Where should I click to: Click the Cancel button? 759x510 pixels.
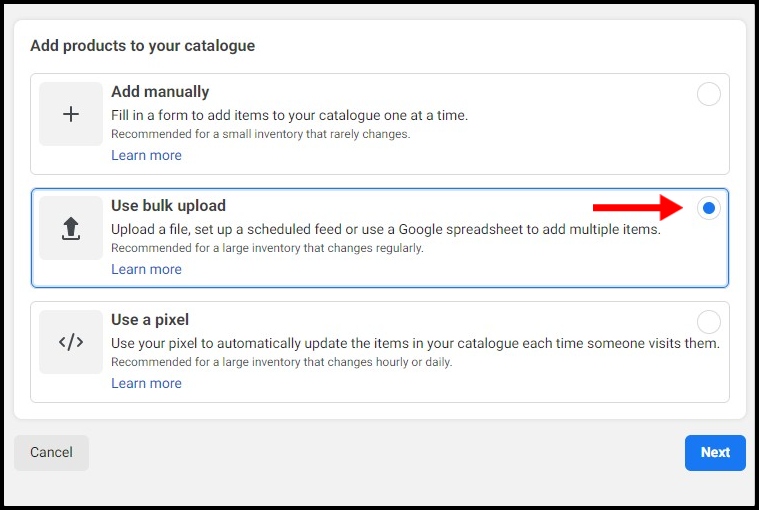[51, 452]
